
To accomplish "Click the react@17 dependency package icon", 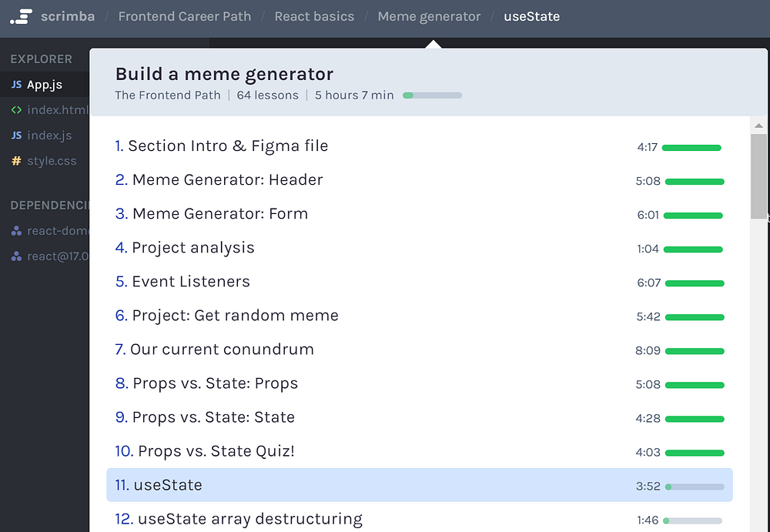I will pos(16,256).
